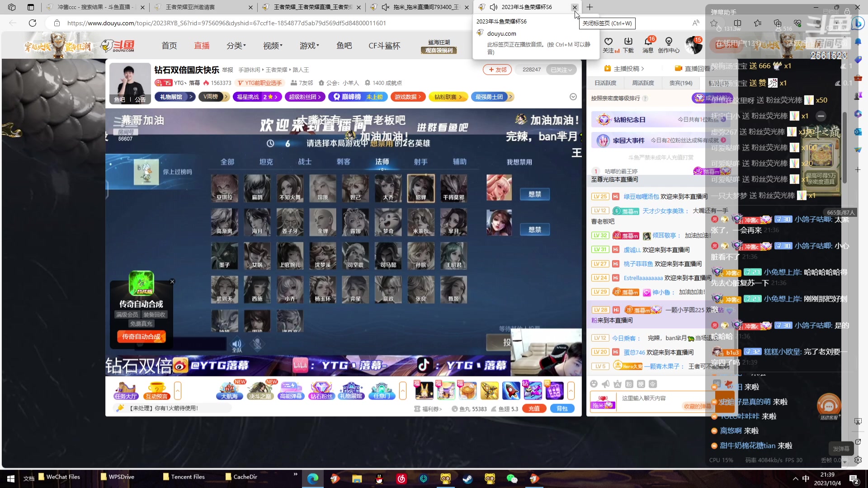The width and height of the screenshot is (868, 488).
Task: Click the megaphone broadcast icon in chat
Action: (x=605, y=384)
